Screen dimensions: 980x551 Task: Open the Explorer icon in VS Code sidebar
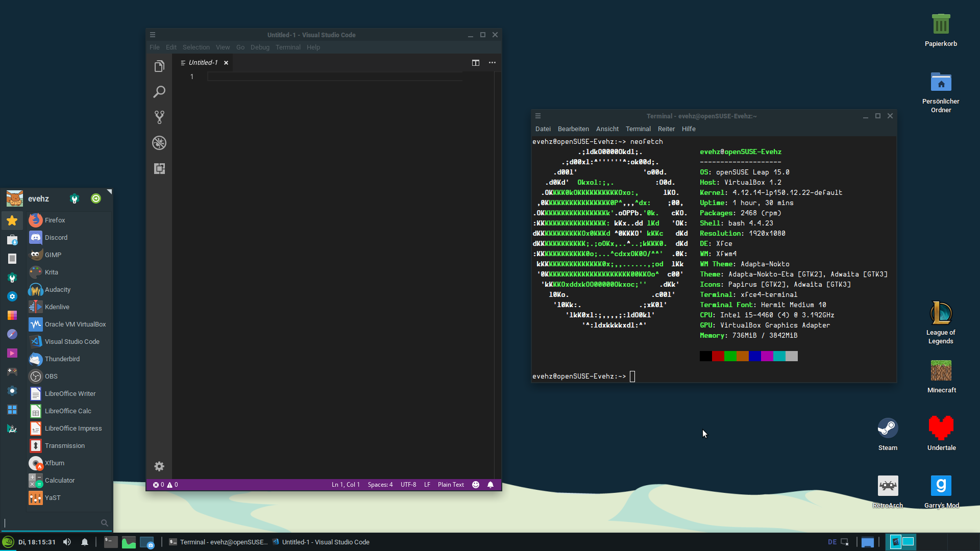click(x=159, y=66)
